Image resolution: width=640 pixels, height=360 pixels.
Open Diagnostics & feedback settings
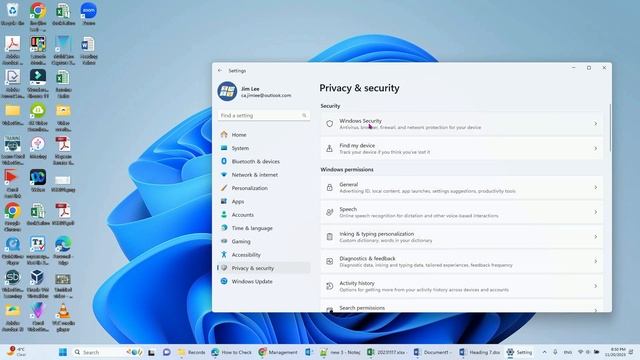click(x=462, y=261)
